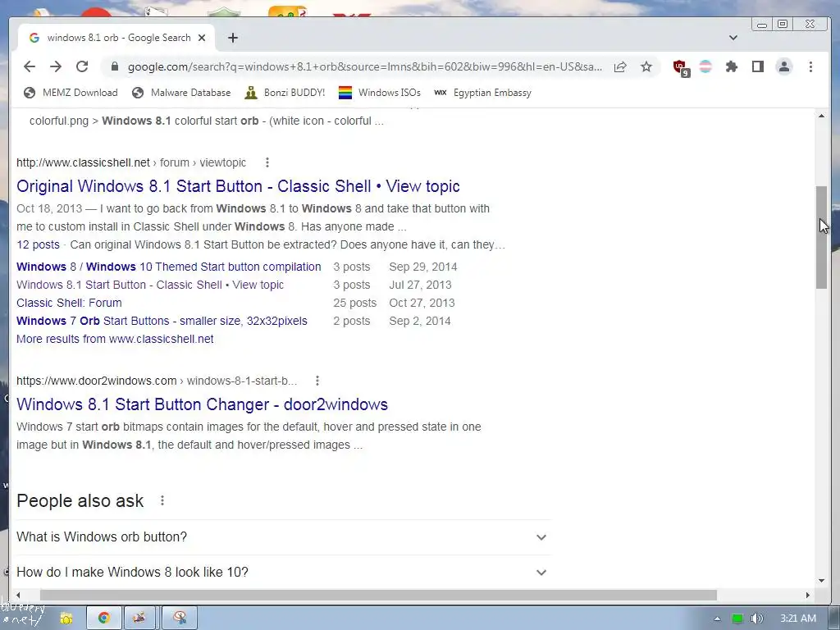
Task: Open a new tab with the plus button
Action: tap(232, 38)
